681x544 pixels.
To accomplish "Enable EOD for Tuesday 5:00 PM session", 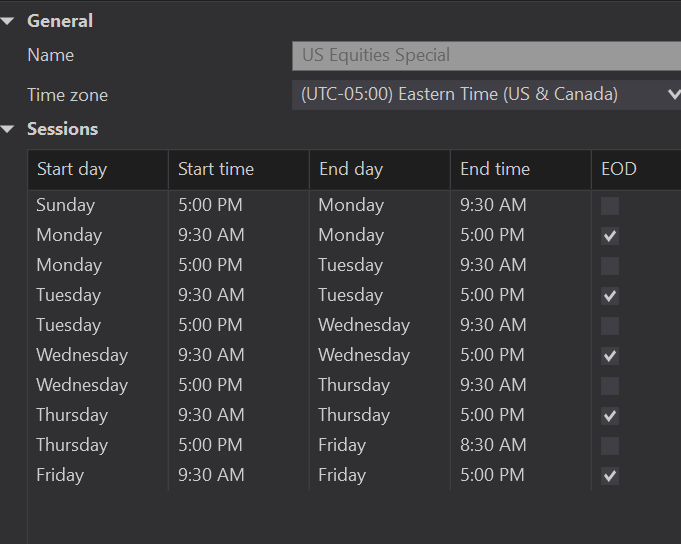I will (610, 326).
